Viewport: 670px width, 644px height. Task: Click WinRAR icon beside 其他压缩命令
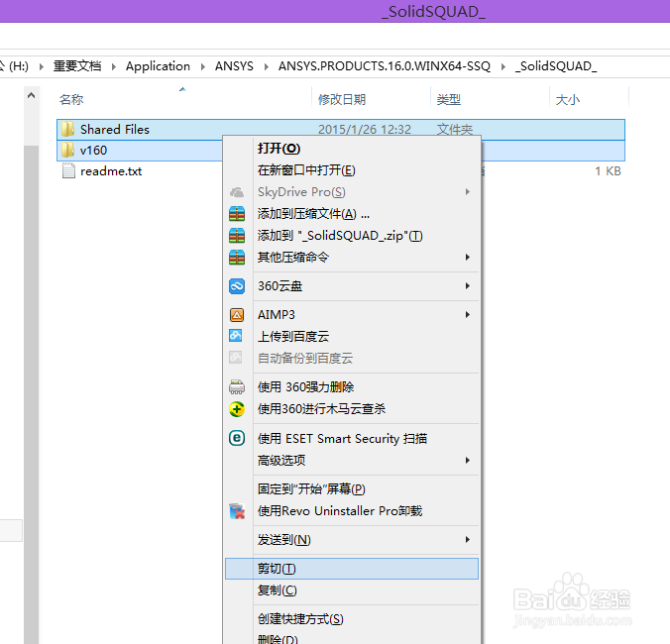(x=237, y=257)
